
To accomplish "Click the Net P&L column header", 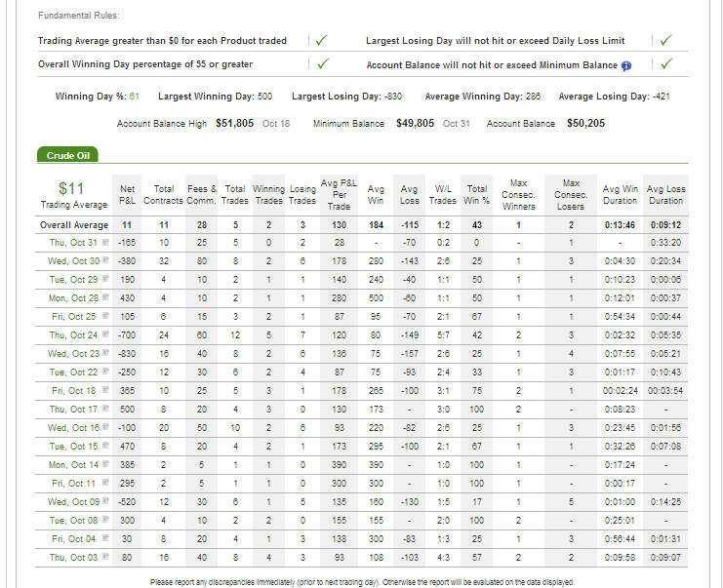I will pyautogui.click(x=127, y=195).
